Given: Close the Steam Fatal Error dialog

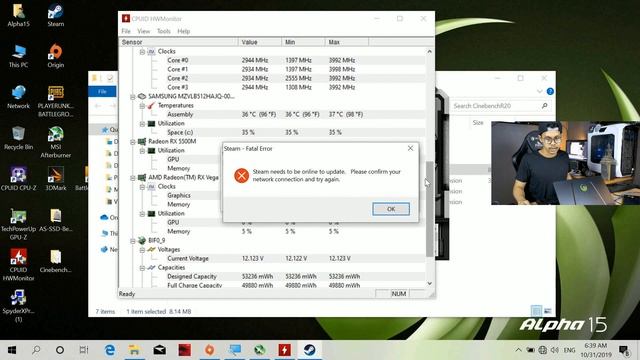Looking at the screenshot, I should point(410,148).
